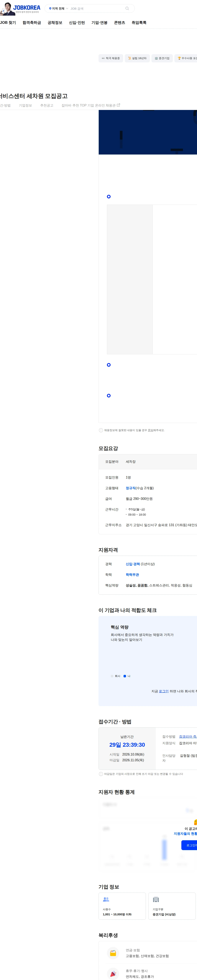Open the JOB 찾기 menu

[x=8, y=23]
